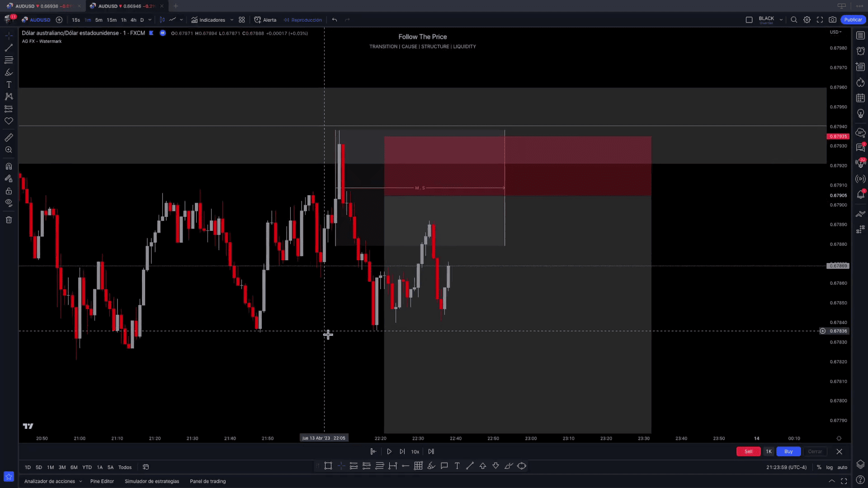868x488 pixels.
Task: Click the trash remove drawings icon
Action: (9, 220)
